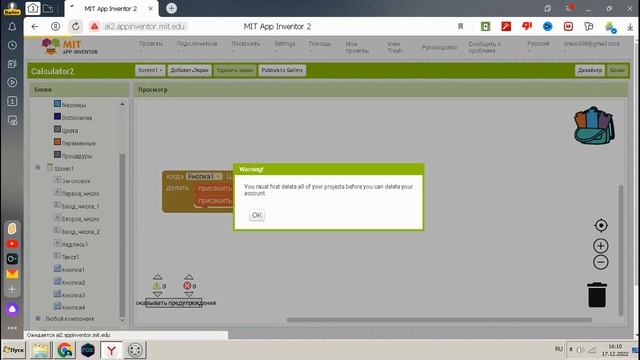Viewport: 640px width, 360px height.
Task: Center the workspace with the target icon
Action: (601, 225)
